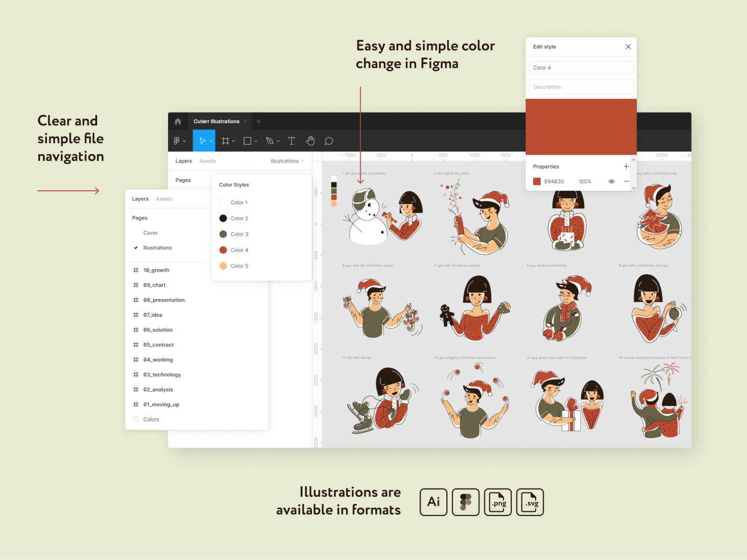This screenshot has height=560, width=747.
Task: Click frame icon next to 07_idea
Action: point(136,315)
